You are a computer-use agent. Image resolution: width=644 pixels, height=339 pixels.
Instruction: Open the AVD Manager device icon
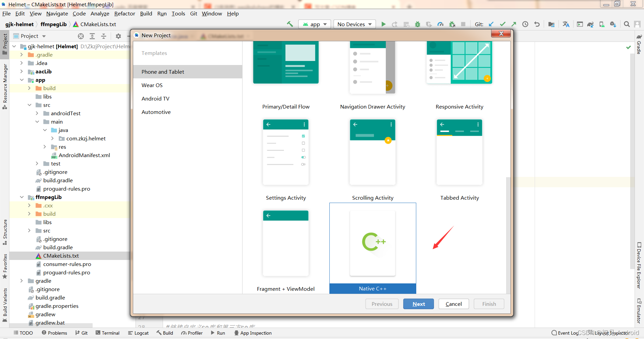coord(602,24)
